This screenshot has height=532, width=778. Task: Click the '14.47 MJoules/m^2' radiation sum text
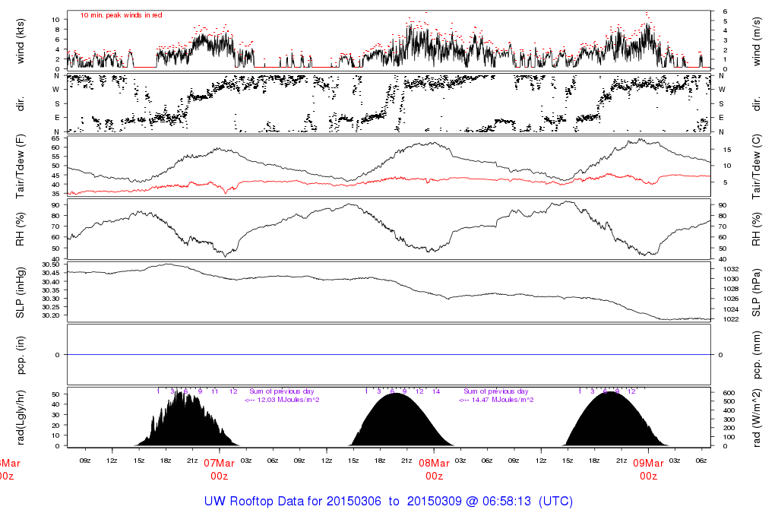tap(503, 400)
